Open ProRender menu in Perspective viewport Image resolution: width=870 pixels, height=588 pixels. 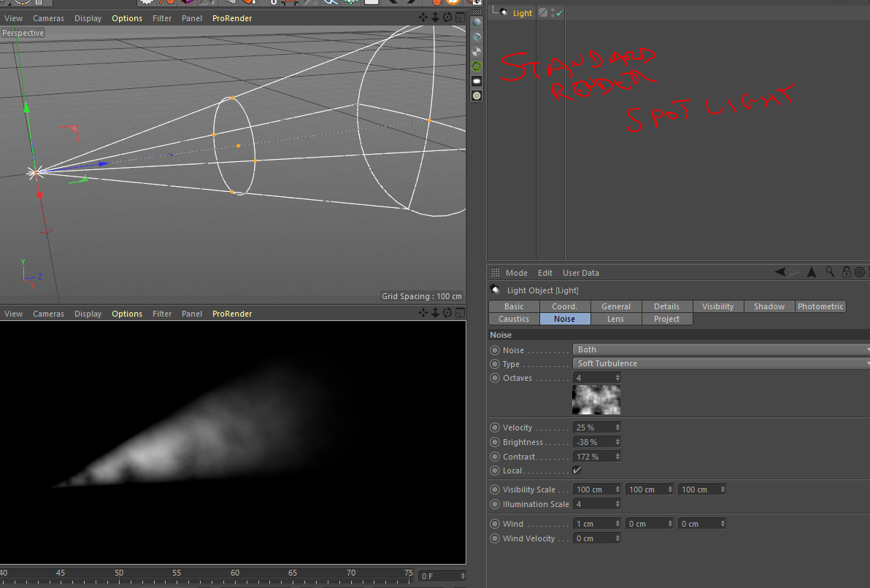tap(232, 18)
